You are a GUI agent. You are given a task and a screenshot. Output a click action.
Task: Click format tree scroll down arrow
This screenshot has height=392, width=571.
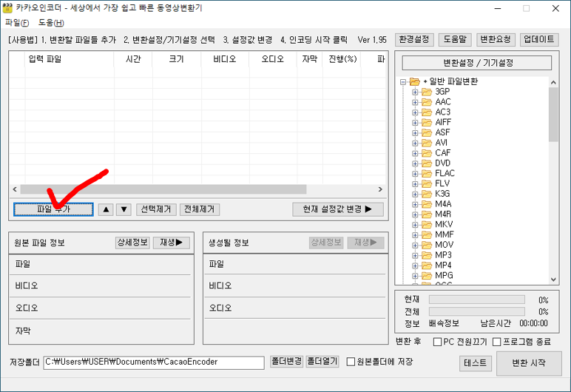553,280
